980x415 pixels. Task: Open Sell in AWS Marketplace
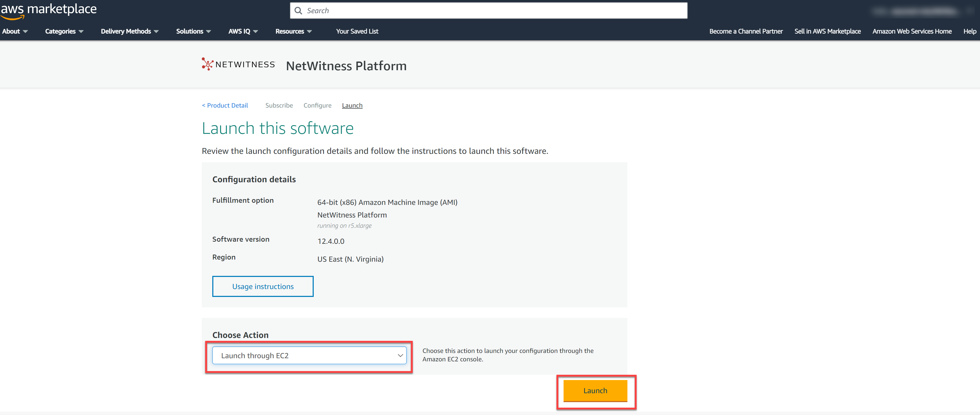(x=827, y=31)
